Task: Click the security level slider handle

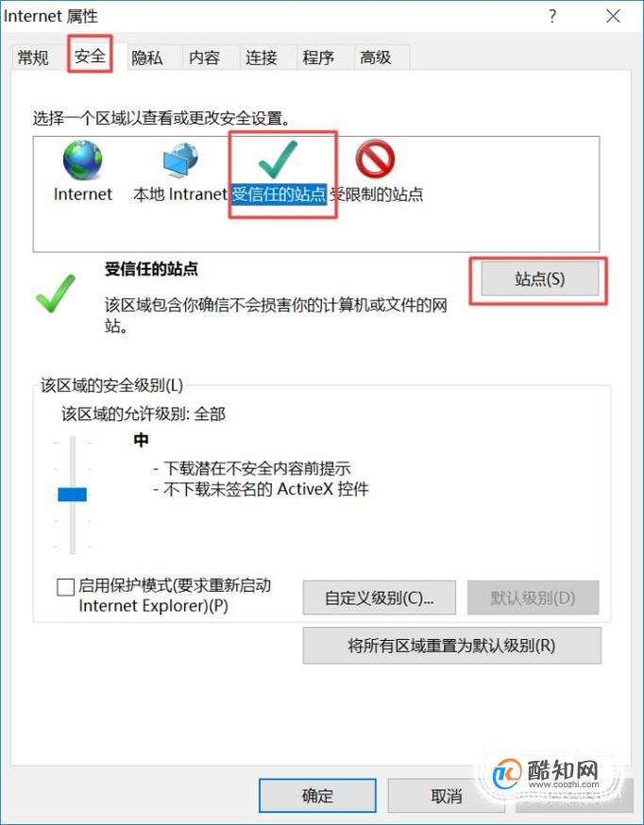Action: [x=72, y=495]
